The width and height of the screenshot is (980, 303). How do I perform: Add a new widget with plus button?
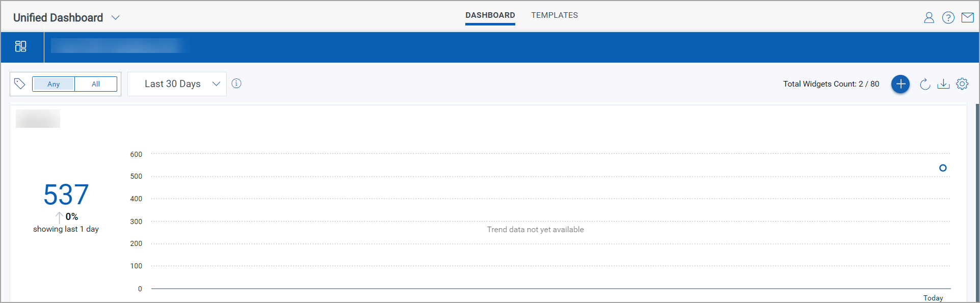coord(900,84)
